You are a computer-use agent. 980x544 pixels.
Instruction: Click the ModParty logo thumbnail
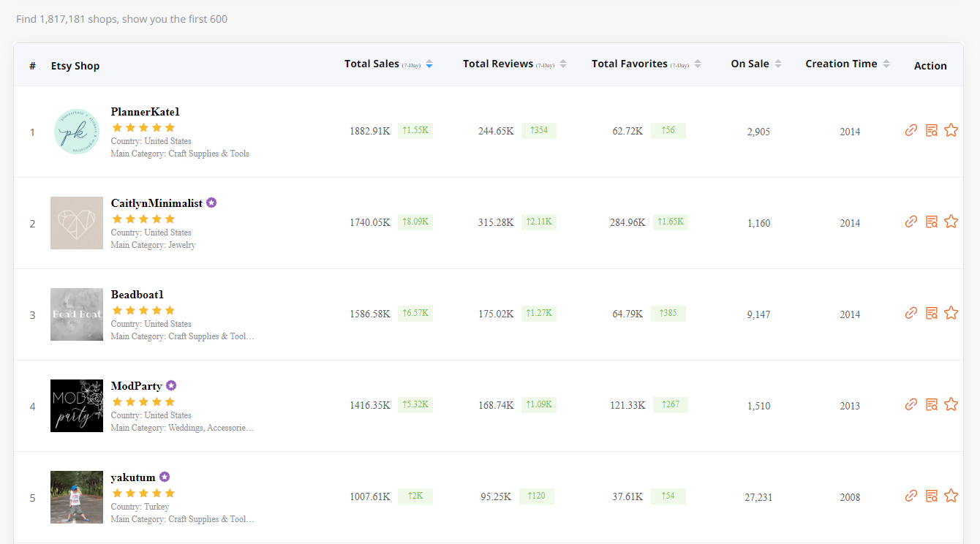point(76,406)
